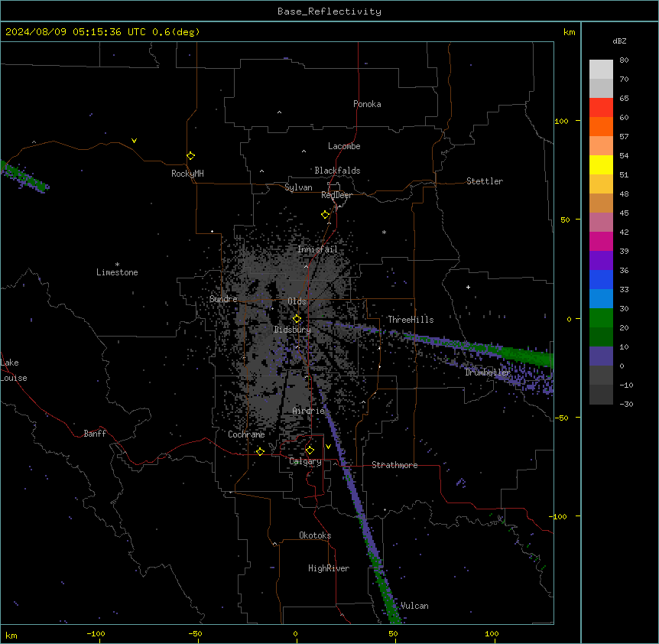659x644 pixels.
Task: Click the Olds label
Action: coord(297,301)
